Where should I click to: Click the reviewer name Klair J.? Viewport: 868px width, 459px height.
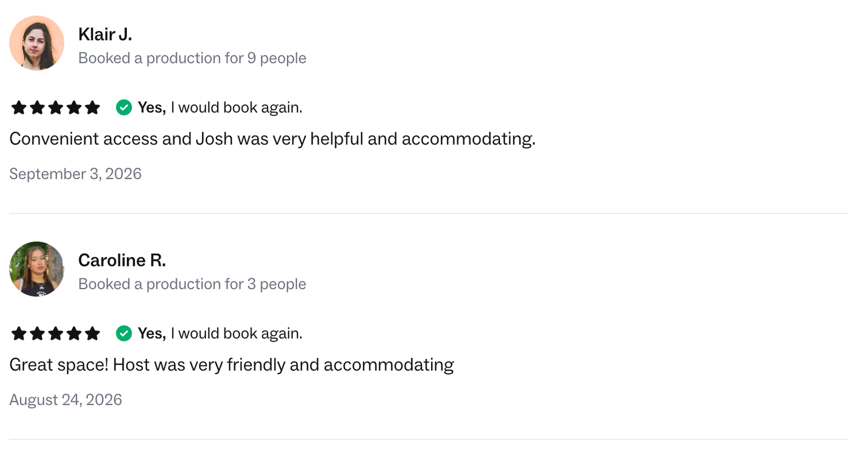pos(105,35)
